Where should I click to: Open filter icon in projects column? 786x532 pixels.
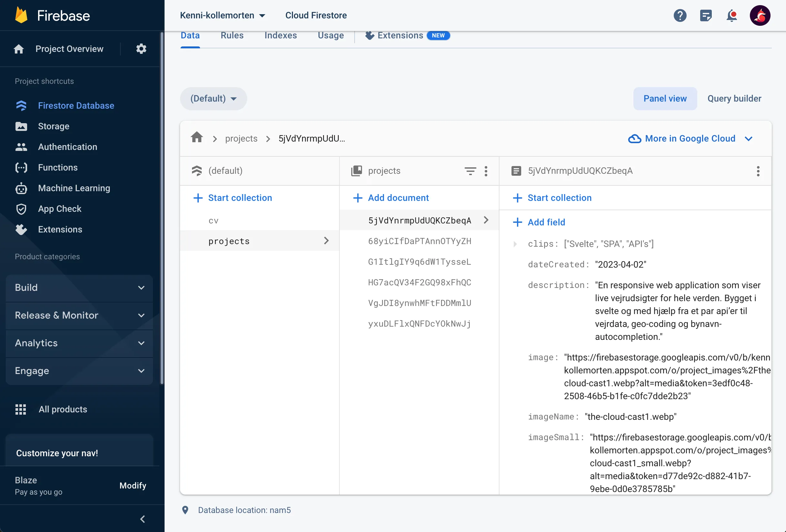click(470, 171)
